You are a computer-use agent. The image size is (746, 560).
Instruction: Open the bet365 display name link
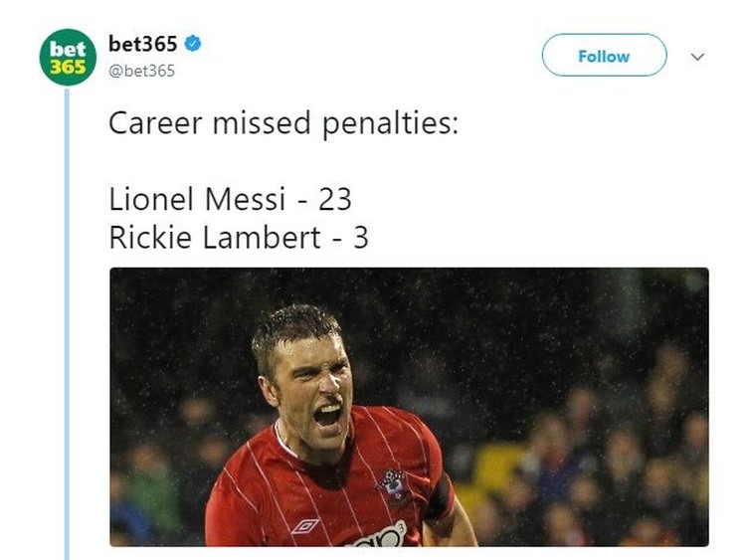point(142,44)
